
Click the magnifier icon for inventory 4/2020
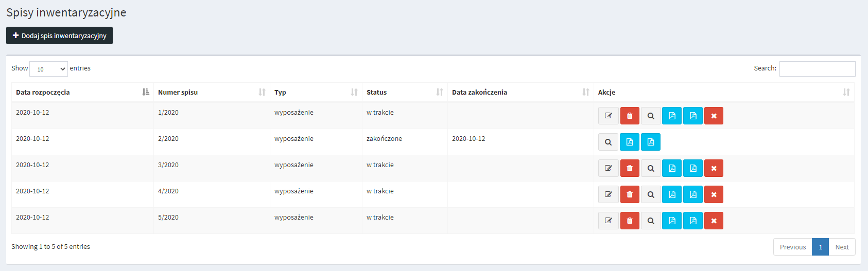tap(651, 194)
